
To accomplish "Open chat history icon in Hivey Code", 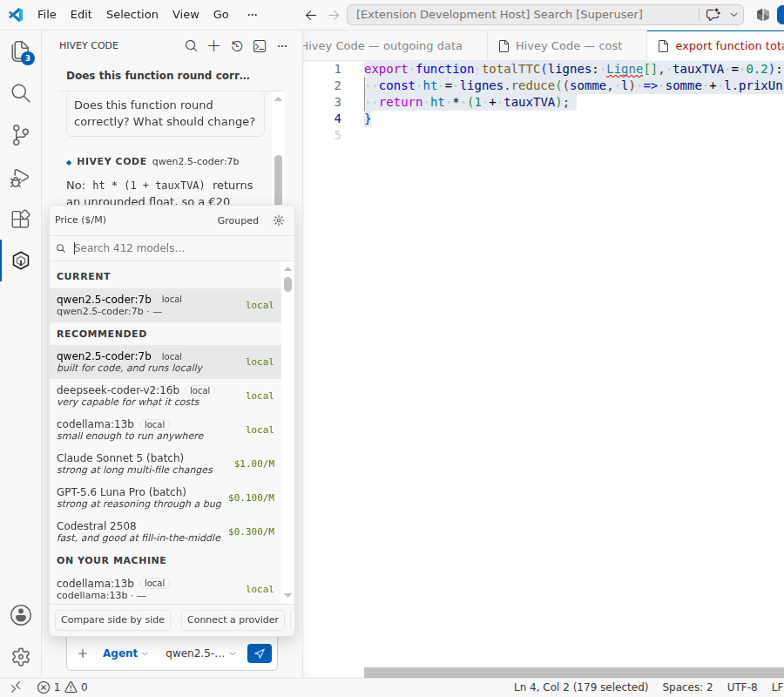I will coord(237,46).
